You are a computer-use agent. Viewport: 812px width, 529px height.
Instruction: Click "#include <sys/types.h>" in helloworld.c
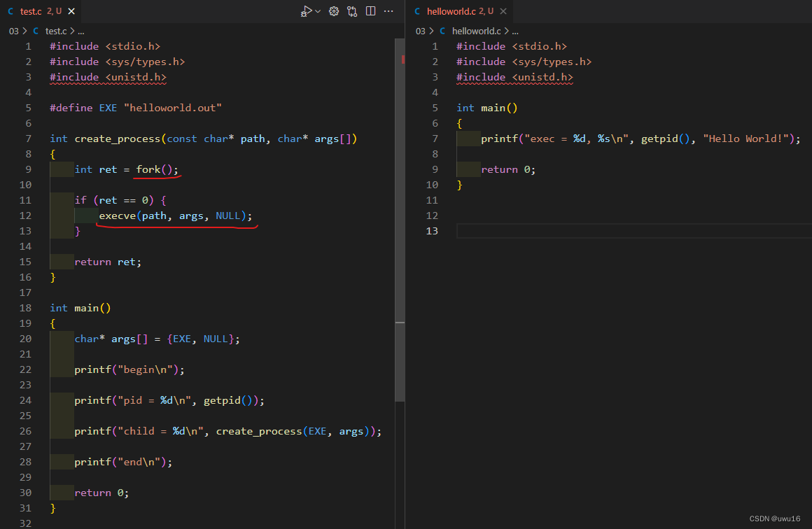pyautogui.click(x=524, y=62)
